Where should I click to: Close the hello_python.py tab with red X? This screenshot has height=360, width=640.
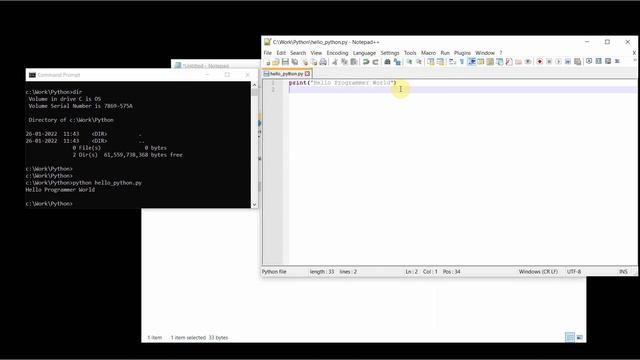pos(307,74)
